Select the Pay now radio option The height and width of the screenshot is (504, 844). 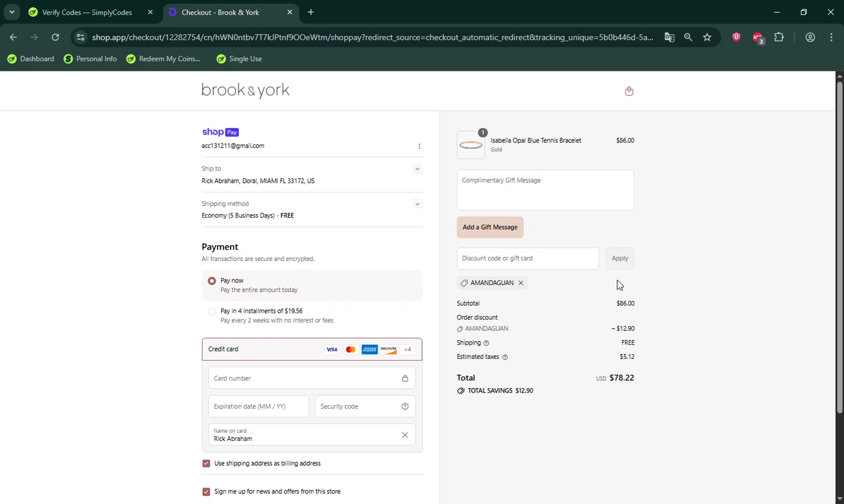coord(212,281)
